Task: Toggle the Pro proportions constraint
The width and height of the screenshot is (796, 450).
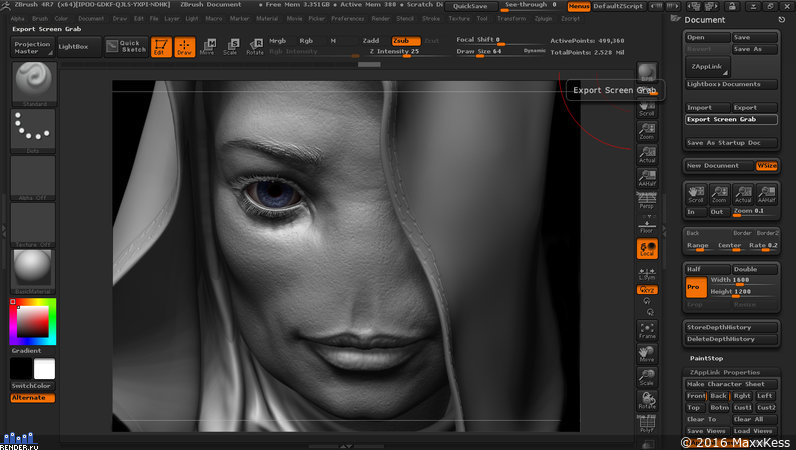Action: [x=695, y=287]
